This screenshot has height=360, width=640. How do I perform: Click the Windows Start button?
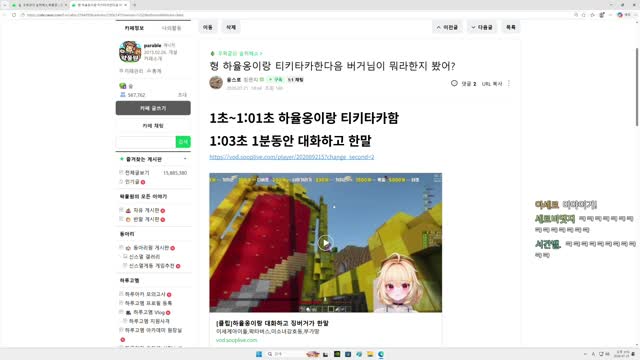[x=259, y=354]
